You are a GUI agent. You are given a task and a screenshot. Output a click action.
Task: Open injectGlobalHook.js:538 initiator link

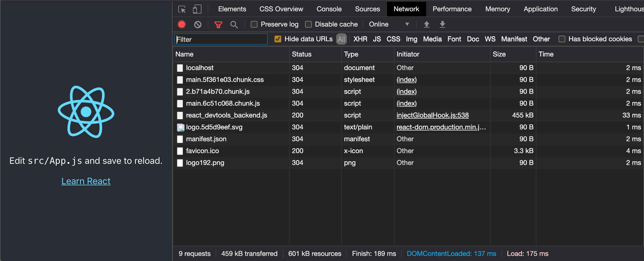433,115
